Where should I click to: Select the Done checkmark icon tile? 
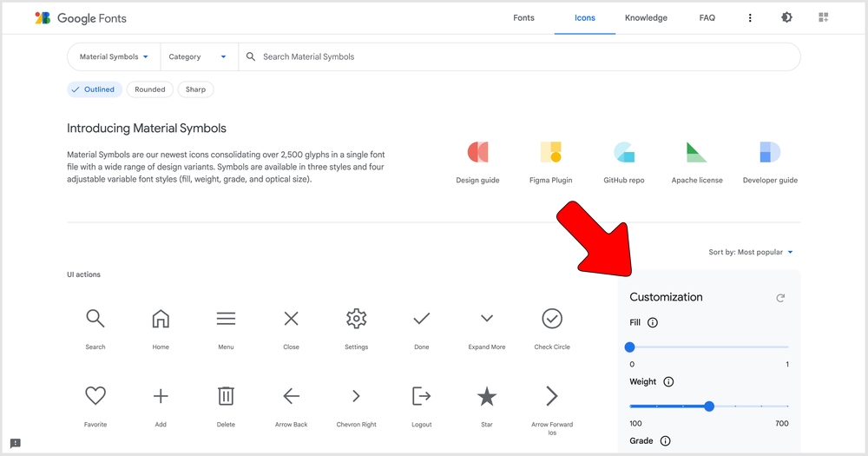pos(422,328)
